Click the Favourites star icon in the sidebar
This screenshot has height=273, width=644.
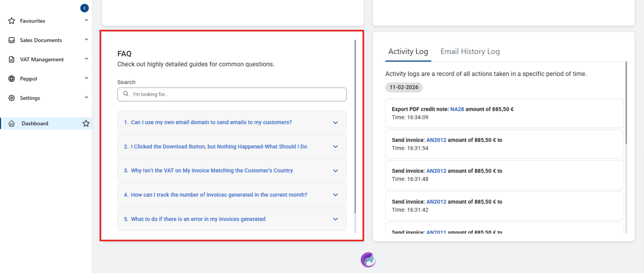[12, 21]
